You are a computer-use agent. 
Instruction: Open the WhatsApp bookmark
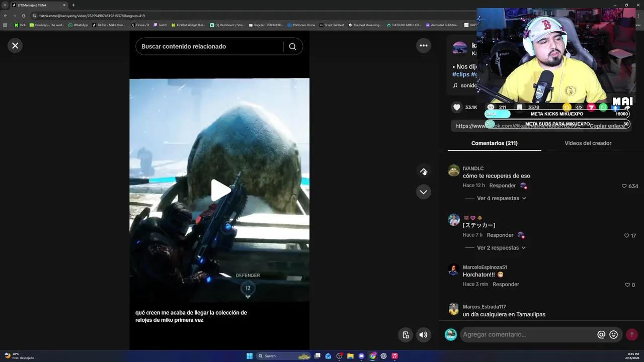click(78, 25)
